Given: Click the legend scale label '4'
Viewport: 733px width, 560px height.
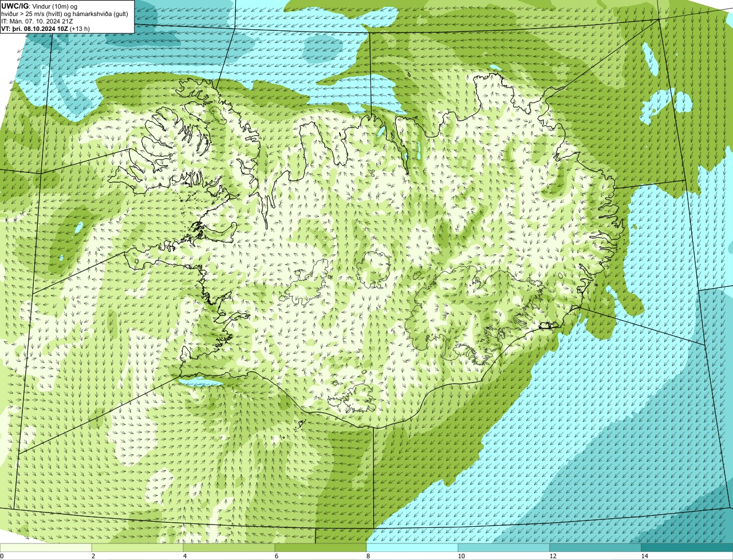Looking at the screenshot, I should click(x=184, y=556).
